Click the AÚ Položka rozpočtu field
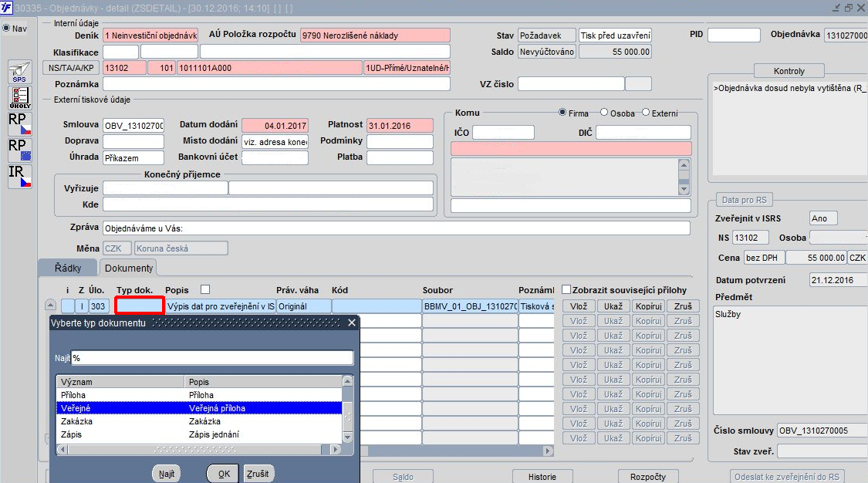Image resolution: width=868 pixels, height=483 pixels. pyautogui.click(x=375, y=35)
